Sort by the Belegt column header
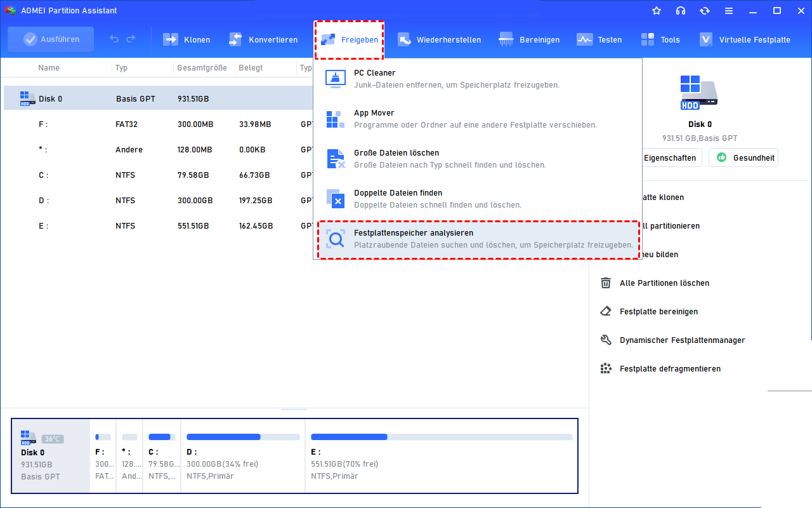 pos(251,68)
